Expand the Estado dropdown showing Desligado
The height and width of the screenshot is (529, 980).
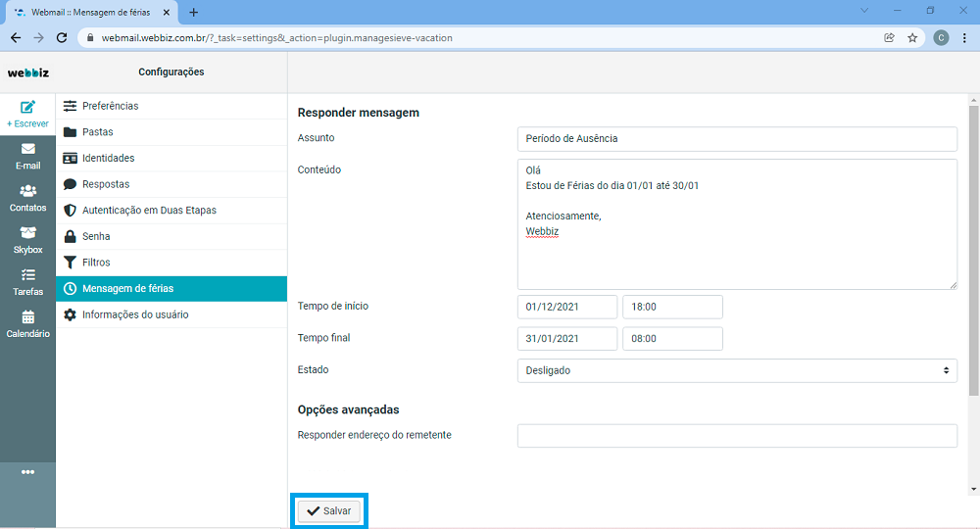(736, 370)
